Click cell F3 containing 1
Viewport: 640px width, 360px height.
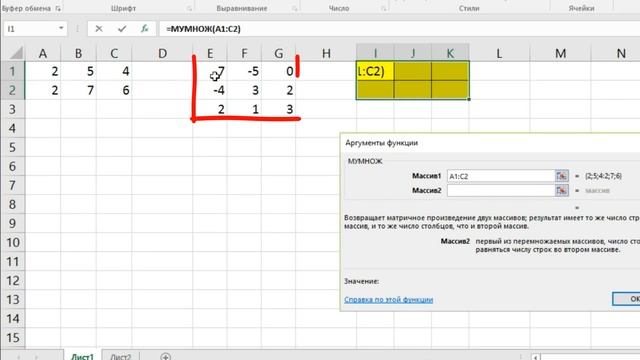[x=244, y=109]
